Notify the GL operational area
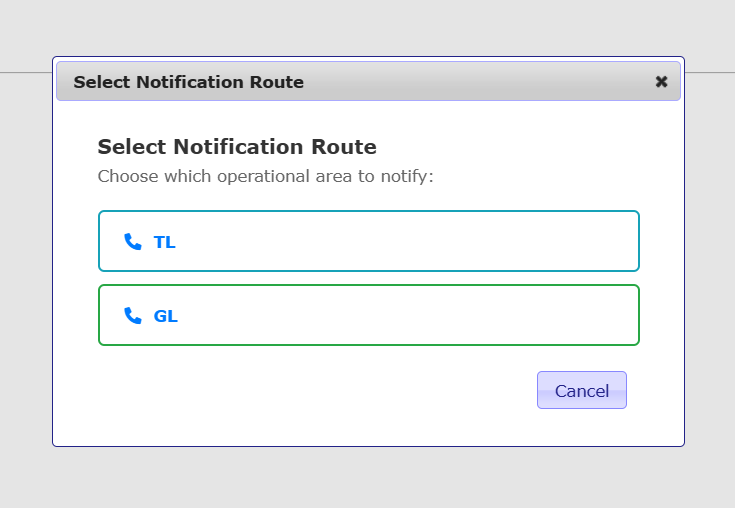 point(368,315)
